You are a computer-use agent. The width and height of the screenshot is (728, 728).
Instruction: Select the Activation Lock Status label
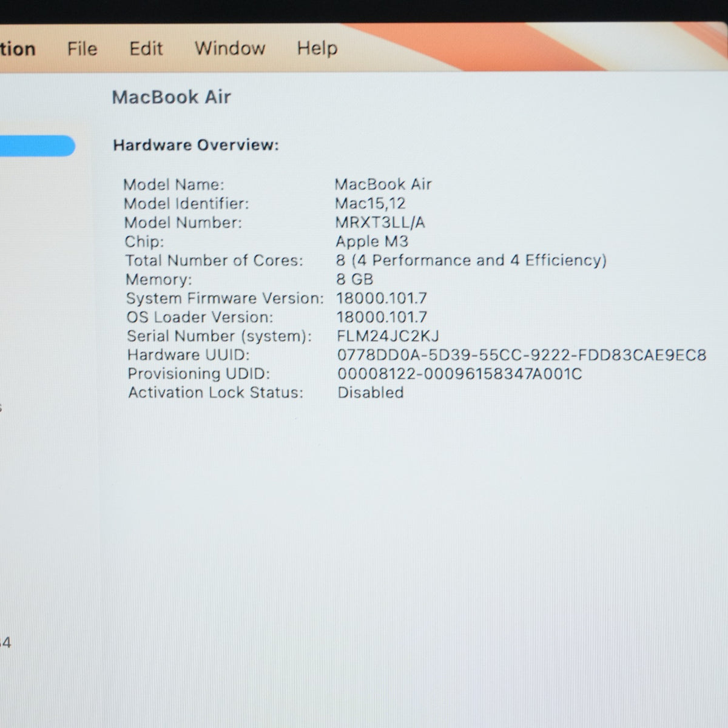[x=215, y=393]
